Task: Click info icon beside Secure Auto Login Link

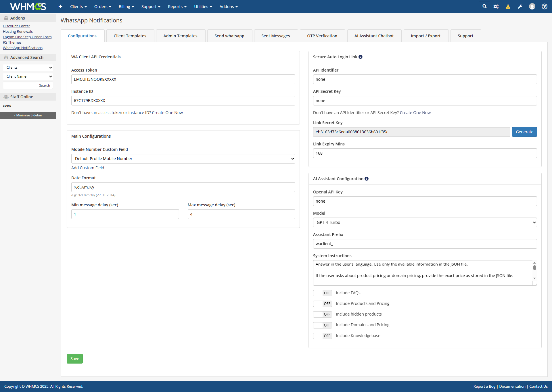Action: (361, 57)
